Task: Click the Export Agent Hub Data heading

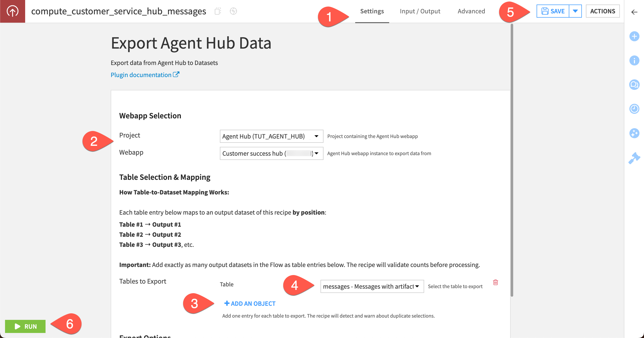Action: (x=191, y=43)
